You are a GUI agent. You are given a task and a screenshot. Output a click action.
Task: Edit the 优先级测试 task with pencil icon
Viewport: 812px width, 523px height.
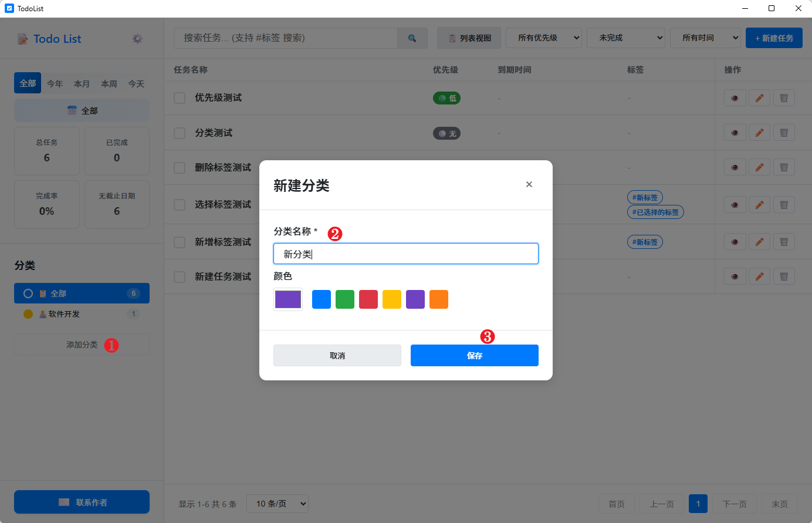(x=759, y=98)
